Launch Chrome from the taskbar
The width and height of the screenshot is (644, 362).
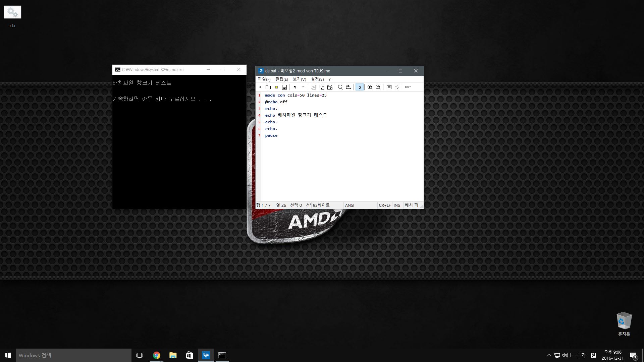click(x=156, y=355)
